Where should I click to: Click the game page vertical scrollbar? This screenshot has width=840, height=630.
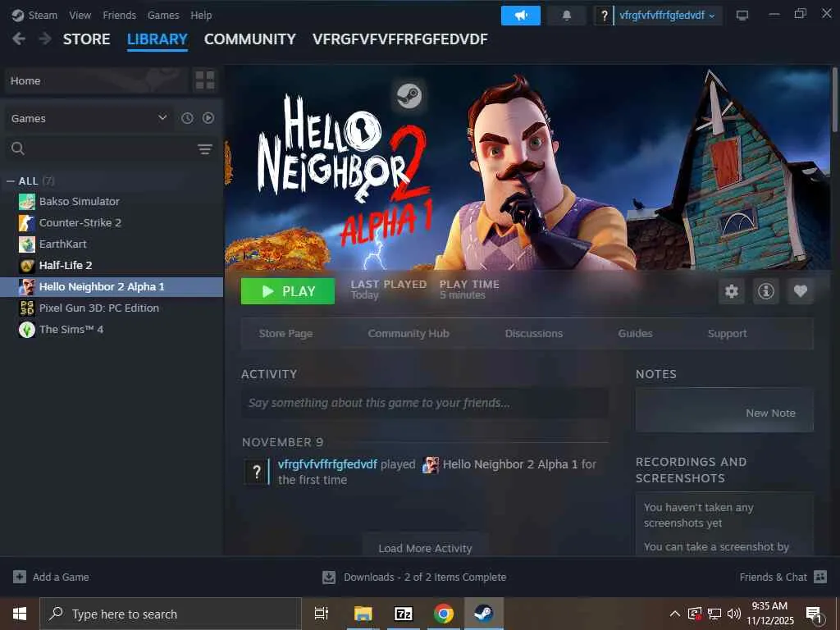tap(834, 99)
